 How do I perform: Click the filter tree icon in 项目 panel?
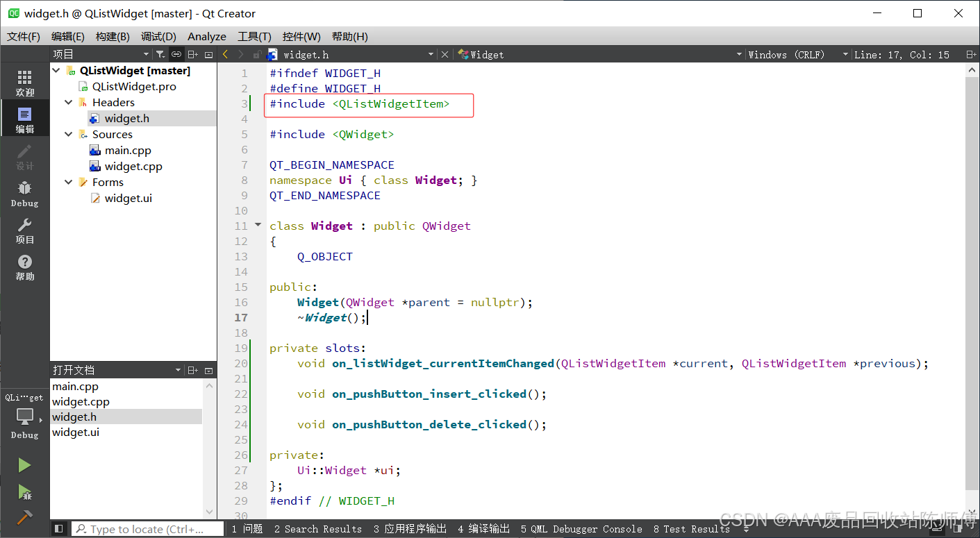tap(160, 54)
